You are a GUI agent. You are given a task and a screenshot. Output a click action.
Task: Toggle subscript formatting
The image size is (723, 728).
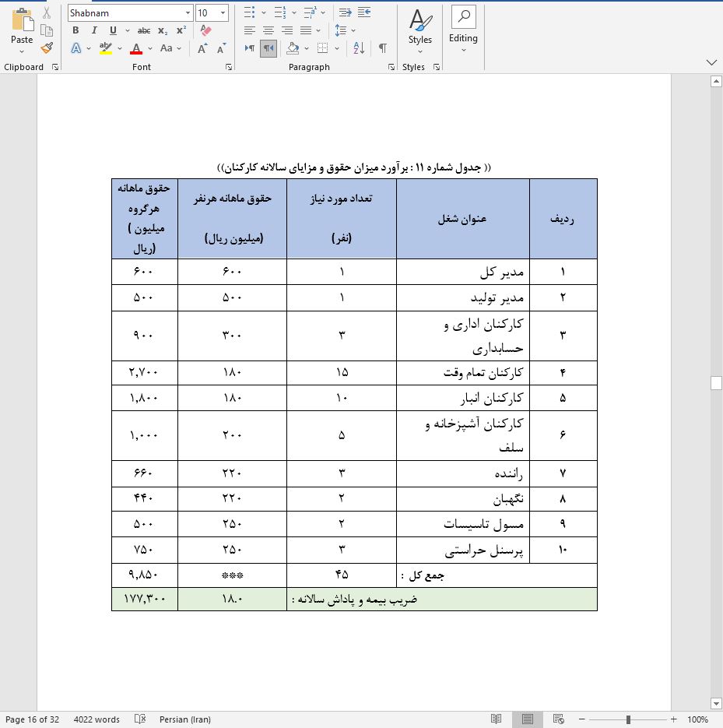point(163,30)
